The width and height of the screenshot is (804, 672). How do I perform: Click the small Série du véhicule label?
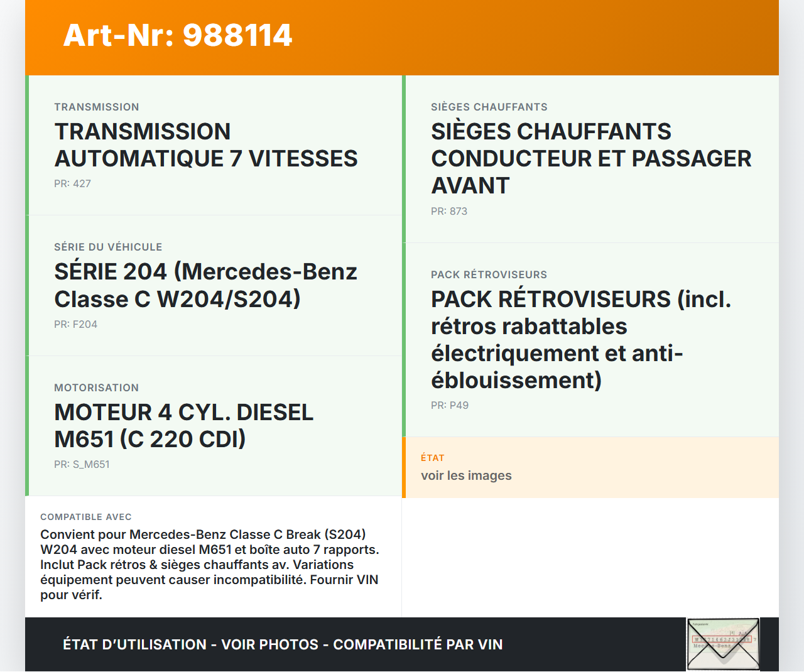coord(108,247)
